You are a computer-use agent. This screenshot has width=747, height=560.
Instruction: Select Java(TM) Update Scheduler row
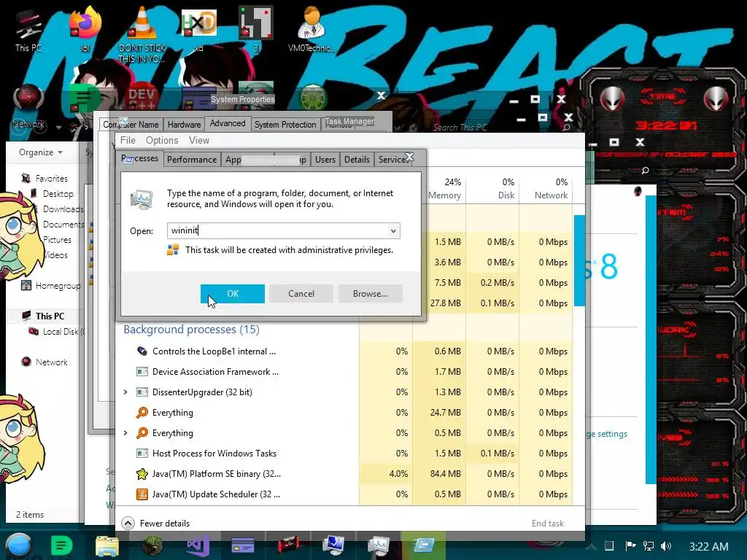(x=344, y=494)
